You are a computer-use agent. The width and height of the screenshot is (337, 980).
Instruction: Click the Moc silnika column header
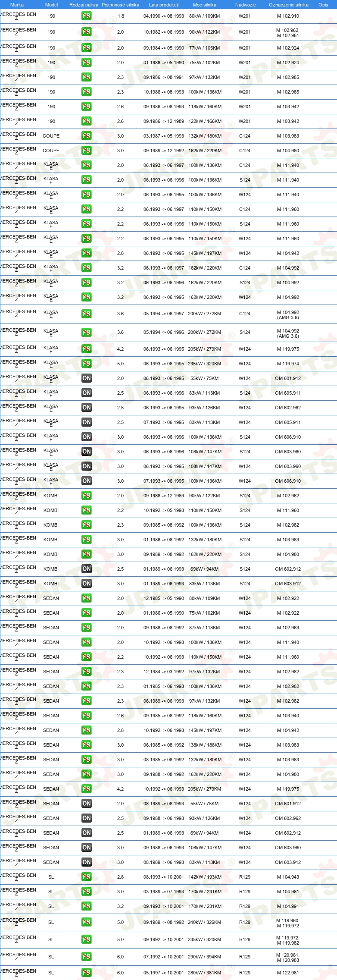click(x=205, y=5)
